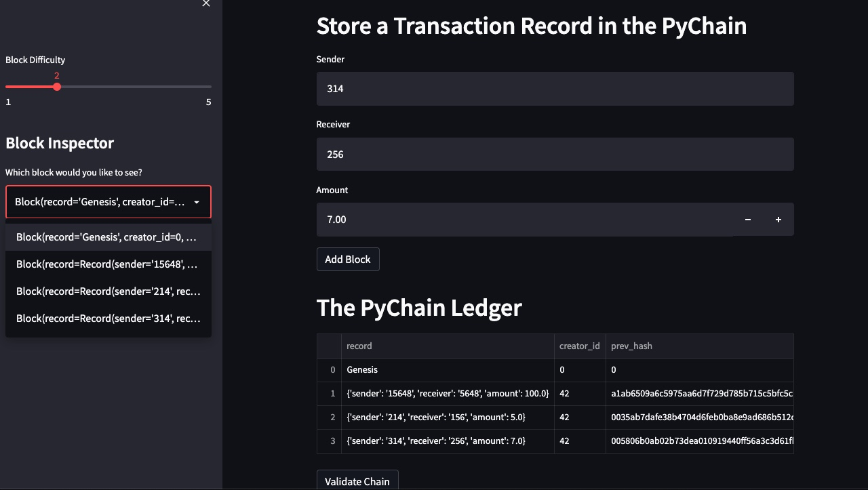Click the Validate Chain button
This screenshot has width=868, height=490.
point(357,481)
